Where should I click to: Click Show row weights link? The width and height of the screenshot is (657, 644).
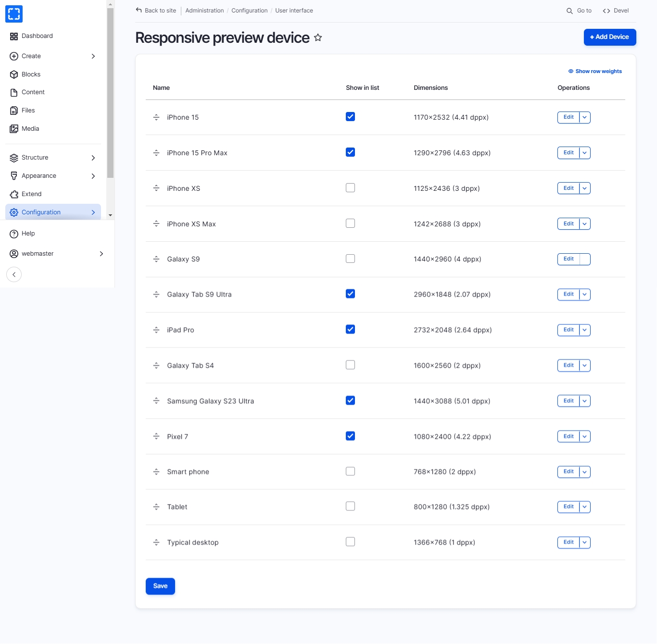pyautogui.click(x=598, y=71)
